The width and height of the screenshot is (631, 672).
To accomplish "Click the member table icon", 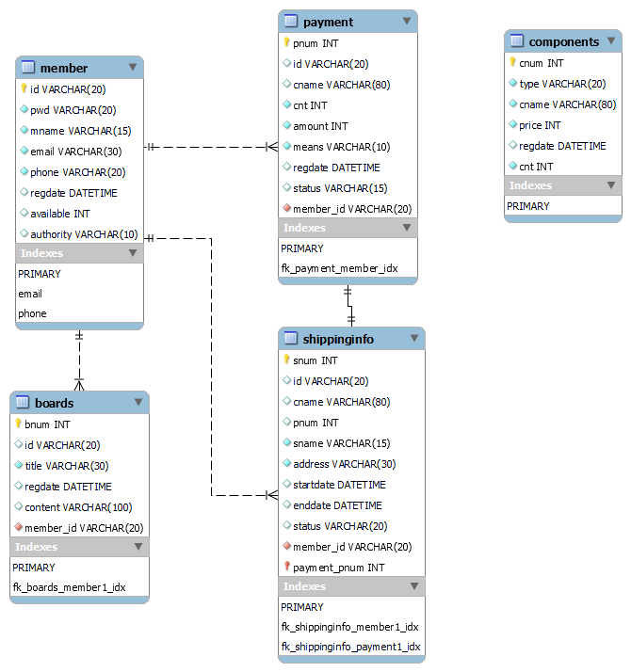I will pos(28,67).
